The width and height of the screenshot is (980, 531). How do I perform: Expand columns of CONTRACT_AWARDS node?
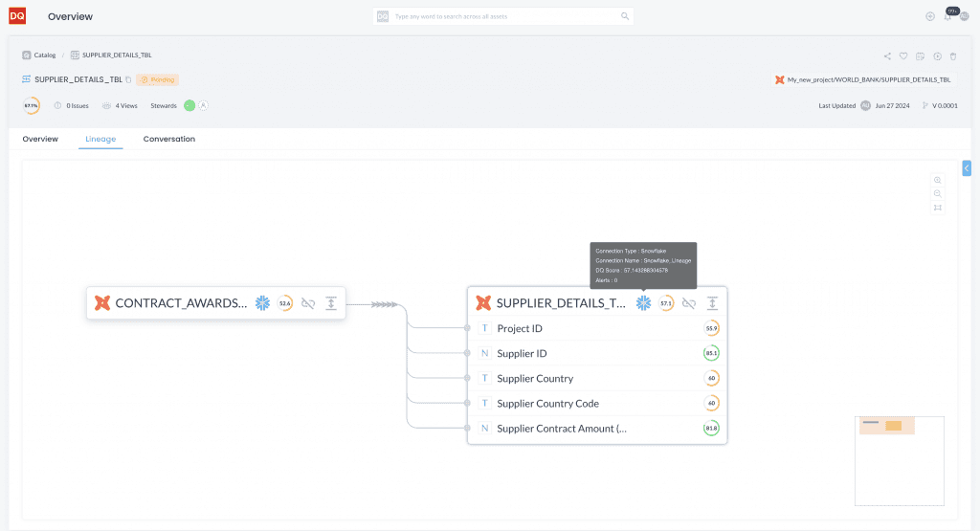331,303
